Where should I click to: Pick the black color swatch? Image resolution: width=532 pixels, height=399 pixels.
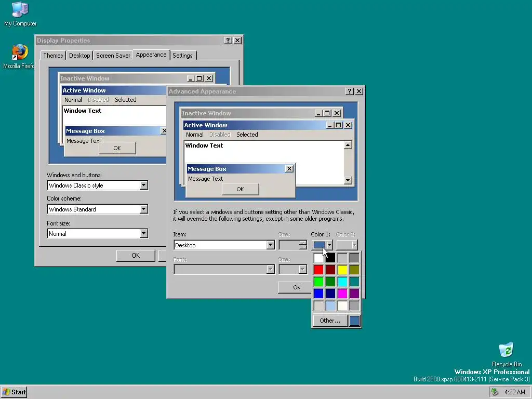click(x=330, y=258)
